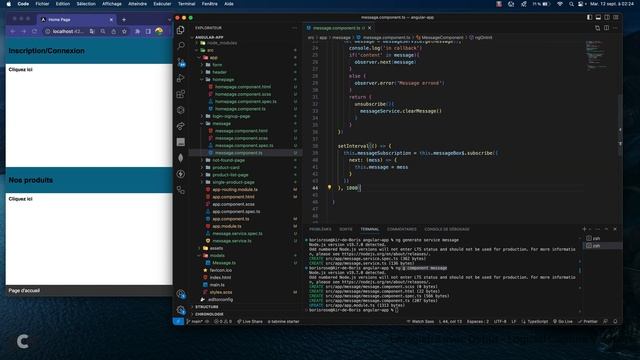This screenshot has width=640, height=360.
Task: Open Spotlight search in menu bar
Action: click(571, 4)
